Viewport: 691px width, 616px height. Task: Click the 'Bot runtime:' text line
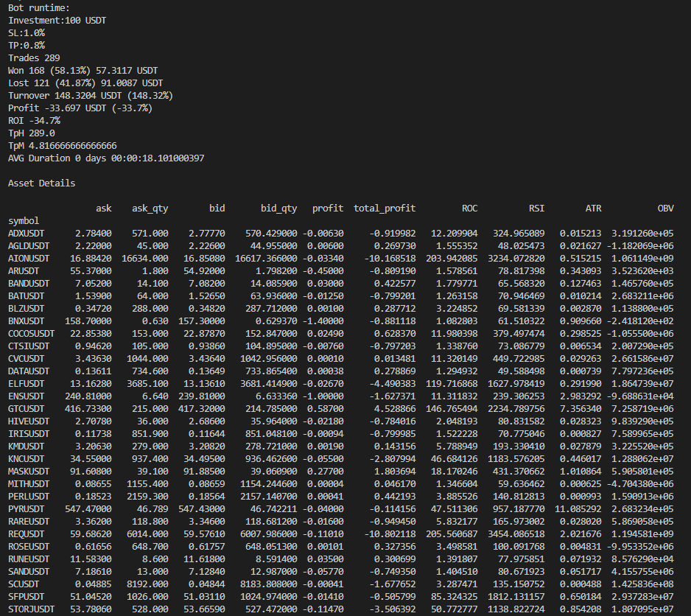[38, 7]
